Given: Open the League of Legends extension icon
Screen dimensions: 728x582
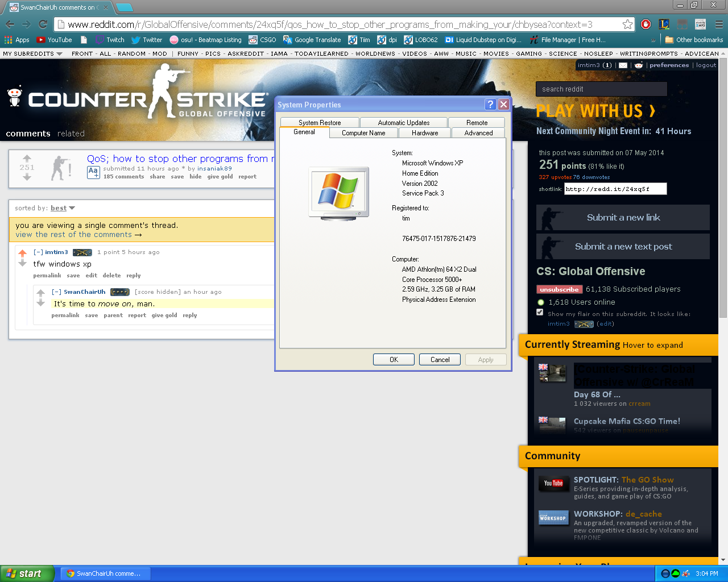Looking at the screenshot, I should point(664,24).
